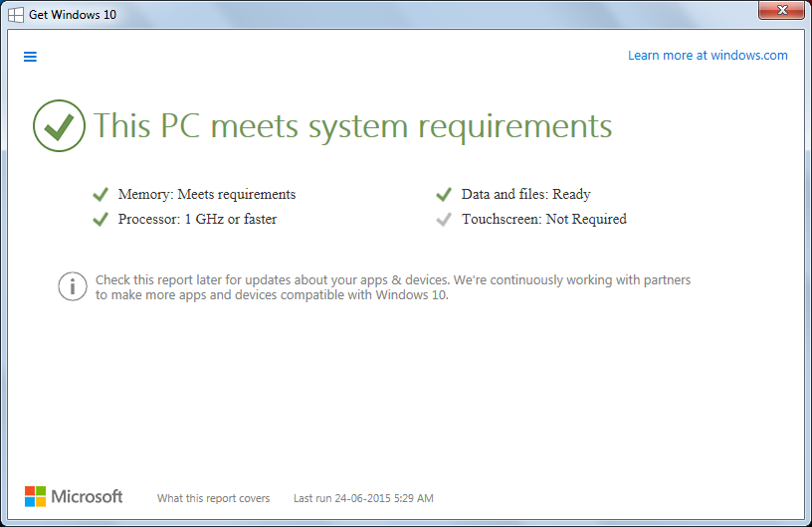Click the checkmark beside Processor requirement
This screenshot has width=812, height=527.
101,220
